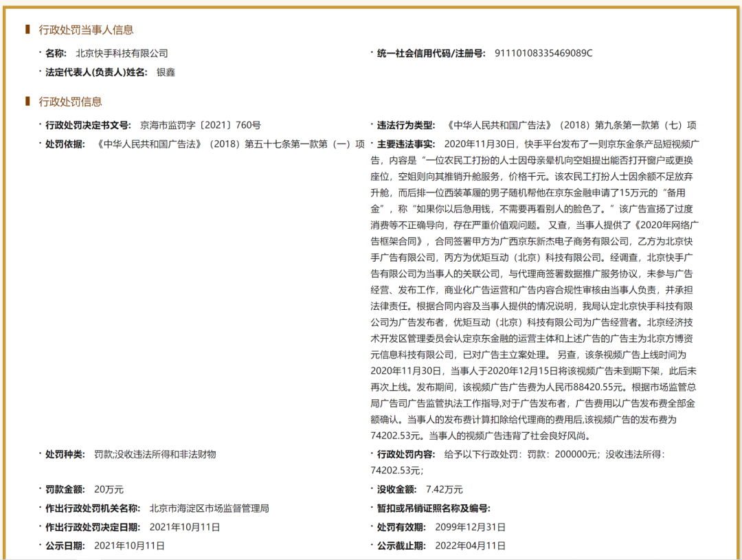This screenshot has width=742, height=560.
Task: Click the 暂扣或吊销证照名称及编号 label
Action: coord(434,508)
